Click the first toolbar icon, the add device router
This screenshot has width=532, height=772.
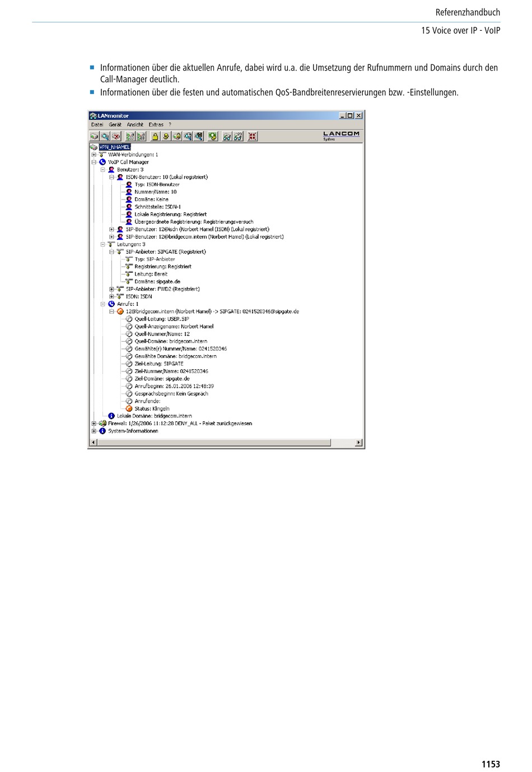pos(94,136)
